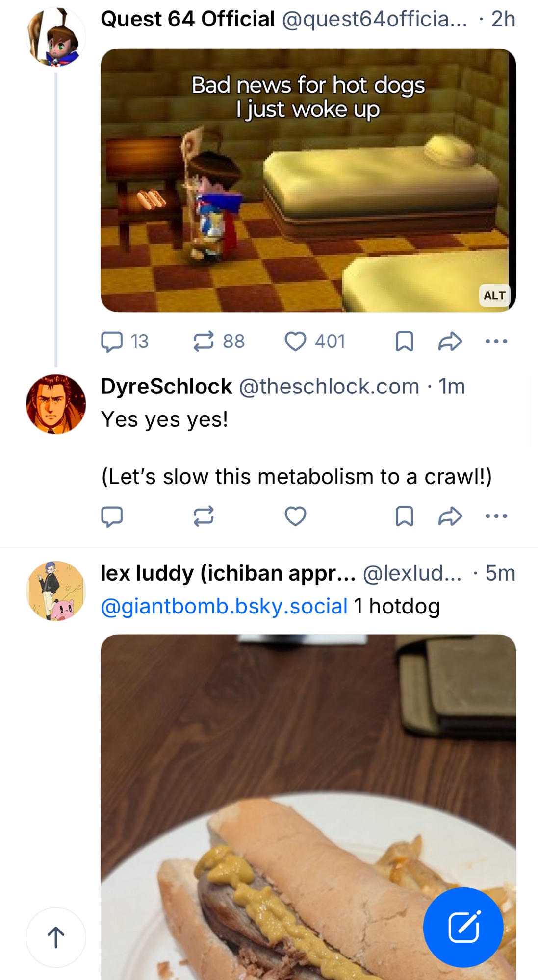Compose a new post

point(463,927)
